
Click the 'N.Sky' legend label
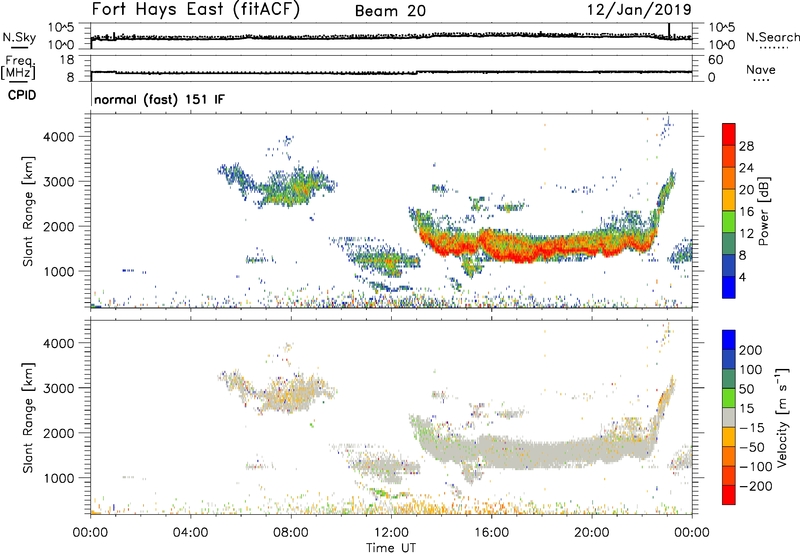tap(19, 37)
